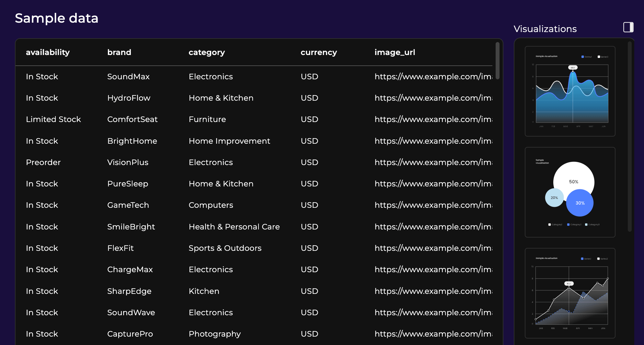Click In Stock in the SoundMax row
644x345 pixels.
pos(42,77)
